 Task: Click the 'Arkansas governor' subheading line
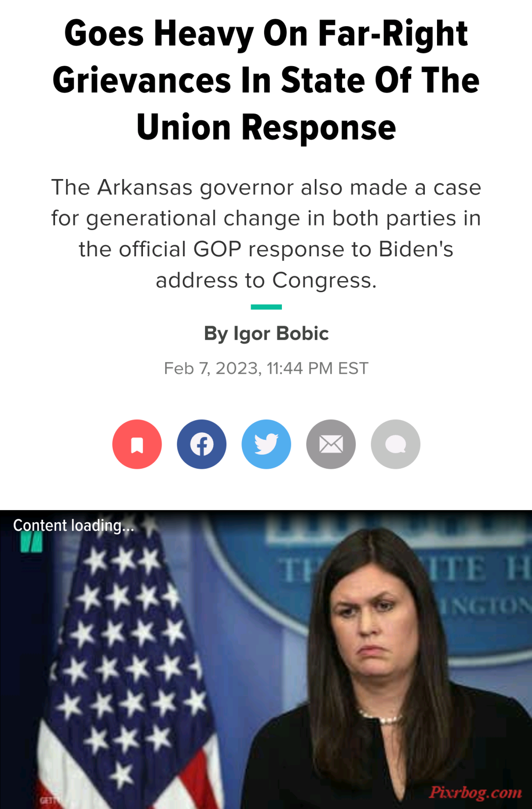266,187
